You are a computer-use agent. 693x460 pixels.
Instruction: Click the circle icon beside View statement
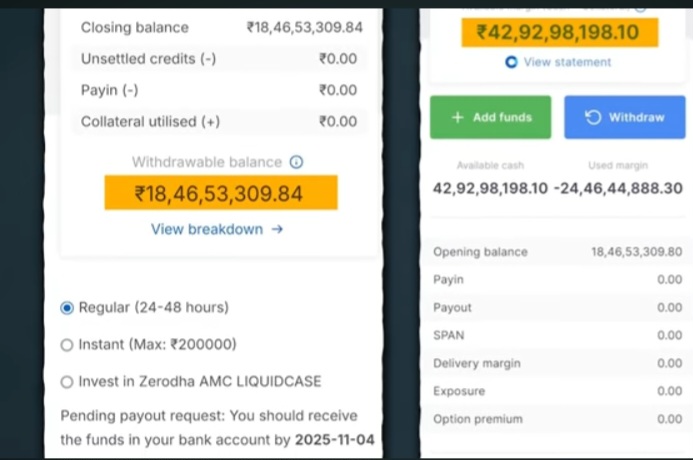click(511, 62)
